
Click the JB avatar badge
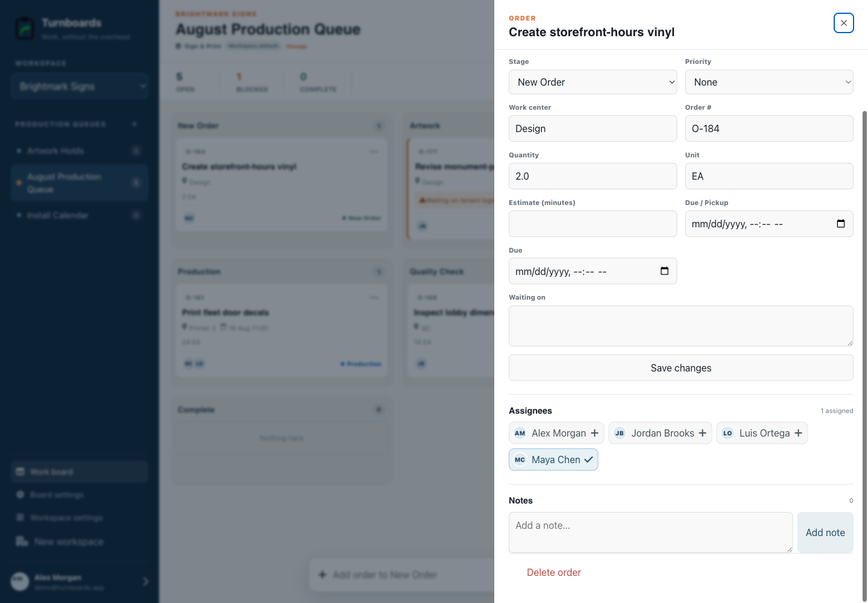point(619,433)
